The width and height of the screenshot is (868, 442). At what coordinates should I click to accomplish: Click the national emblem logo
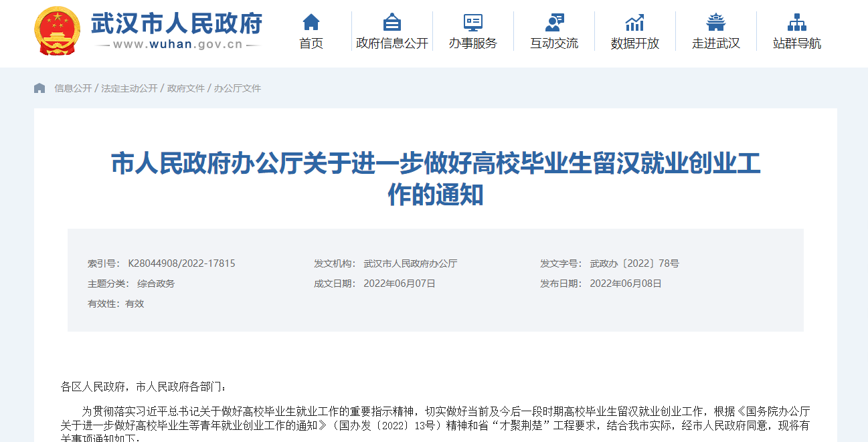(x=57, y=31)
